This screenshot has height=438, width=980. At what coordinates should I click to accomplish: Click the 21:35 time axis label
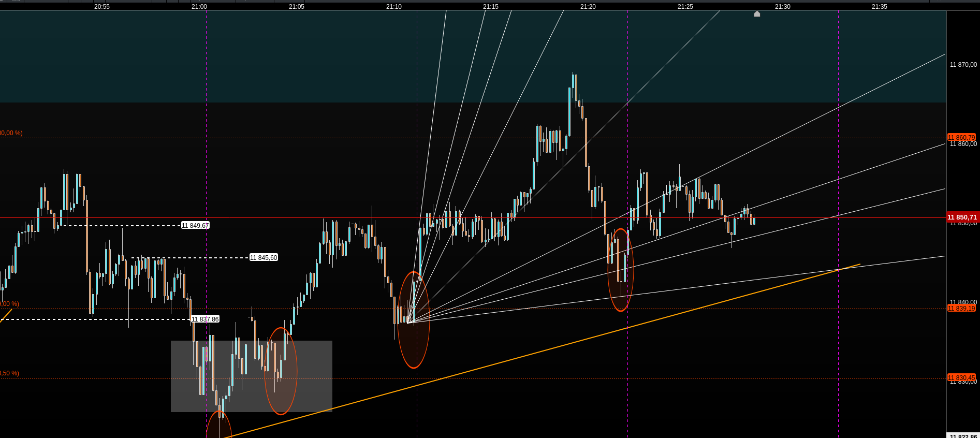coord(880,7)
